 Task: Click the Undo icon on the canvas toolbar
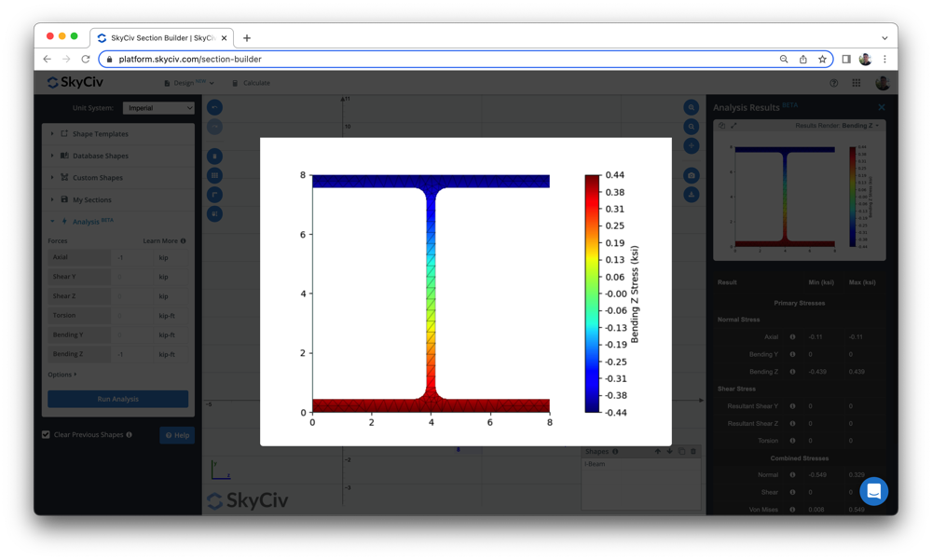pos(214,107)
